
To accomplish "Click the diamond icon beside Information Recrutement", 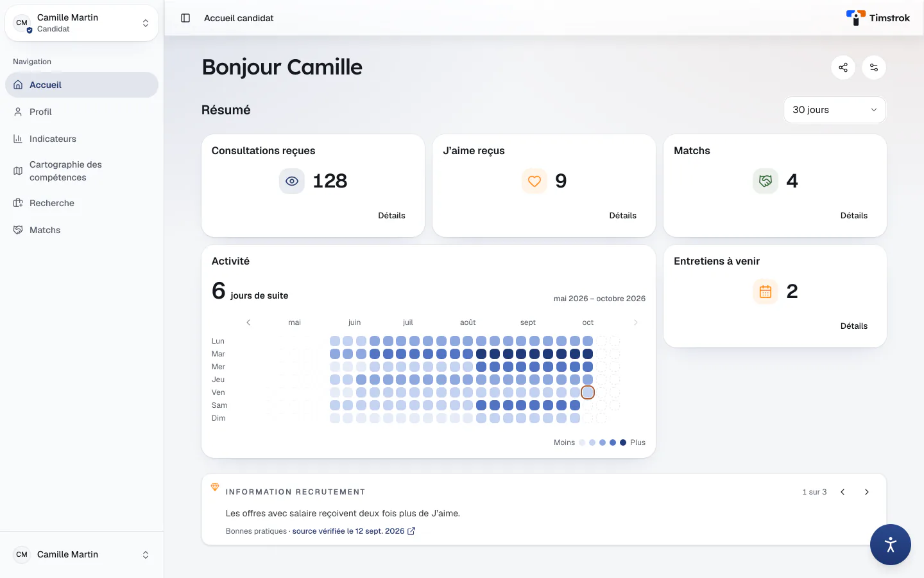I will 215,487.
